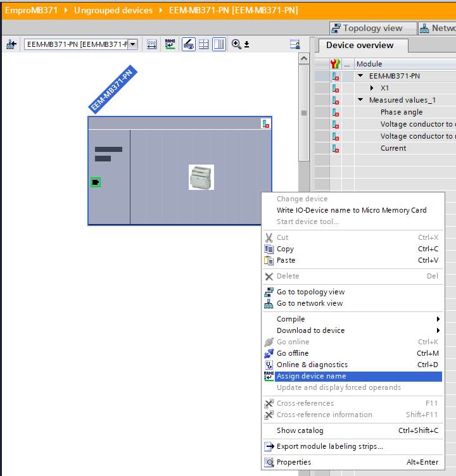Screen dimensions: 456x476
Task: Choose Export module labeling strips entry
Action: coord(353,446)
